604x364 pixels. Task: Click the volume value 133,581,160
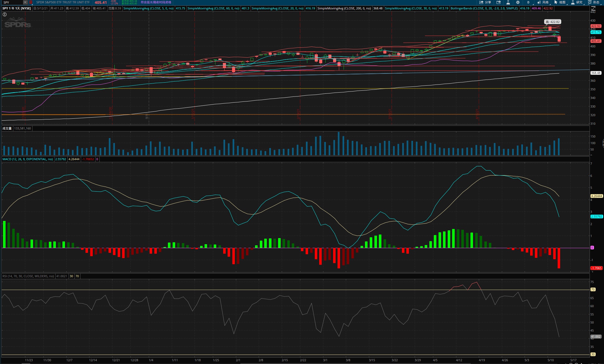[x=23, y=128]
